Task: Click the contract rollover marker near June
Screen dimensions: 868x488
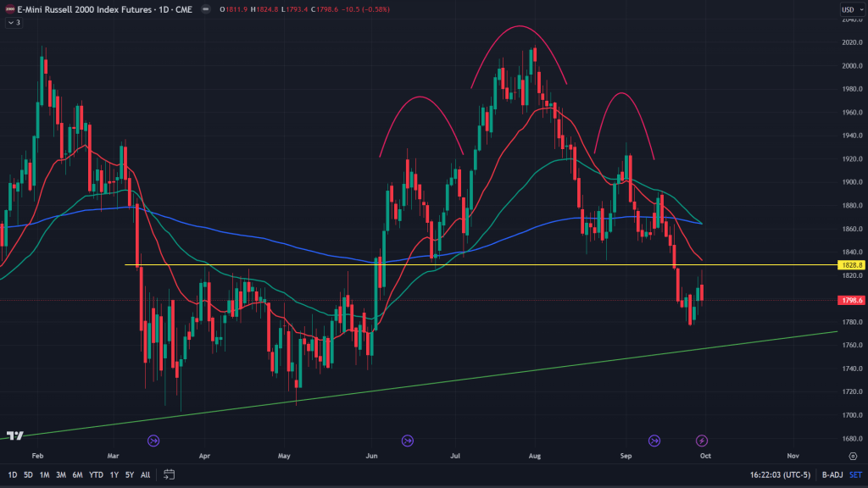Action: coord(408,441)
